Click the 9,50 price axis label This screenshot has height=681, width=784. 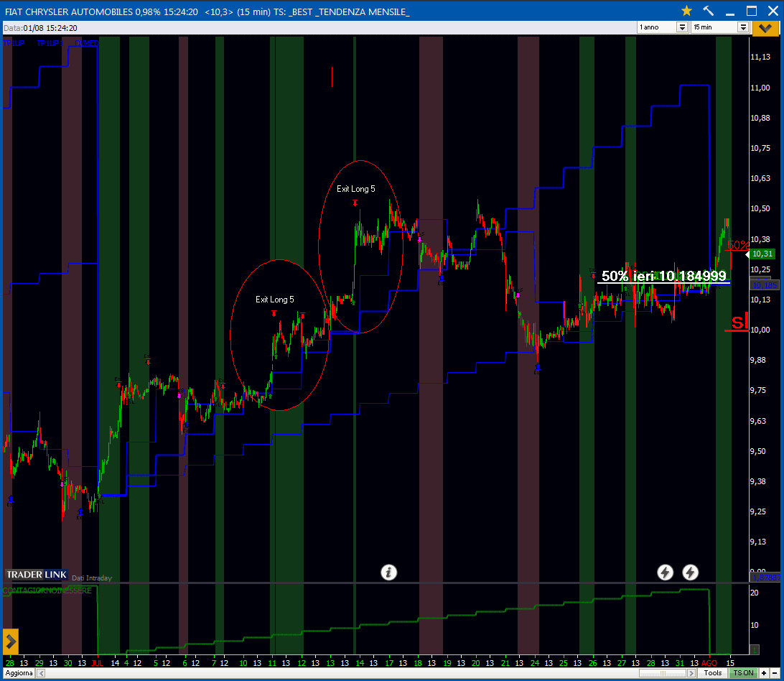coord(758,451)
